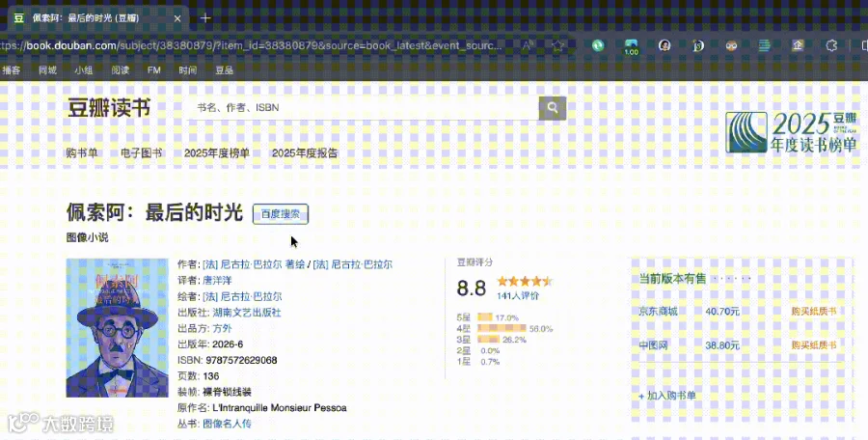Click the 40.70元 price link
The width and height of the screenshot is (868, 440).
coord(722,312)
